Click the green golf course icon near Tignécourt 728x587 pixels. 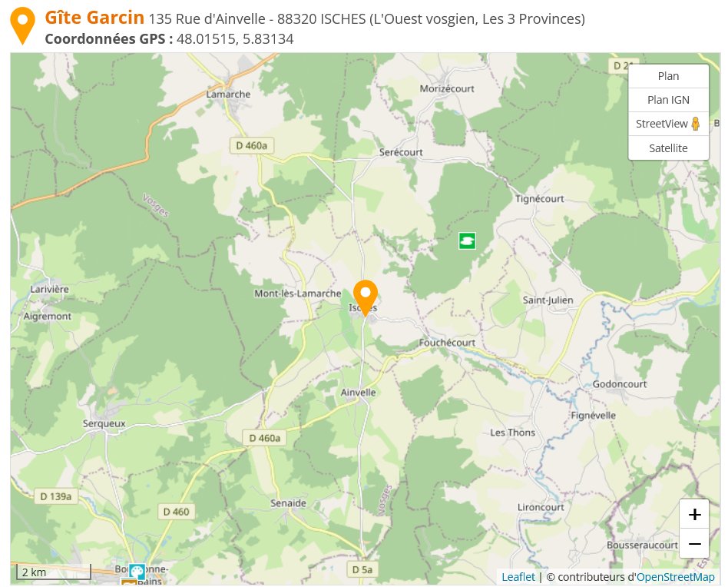point(467,240)
